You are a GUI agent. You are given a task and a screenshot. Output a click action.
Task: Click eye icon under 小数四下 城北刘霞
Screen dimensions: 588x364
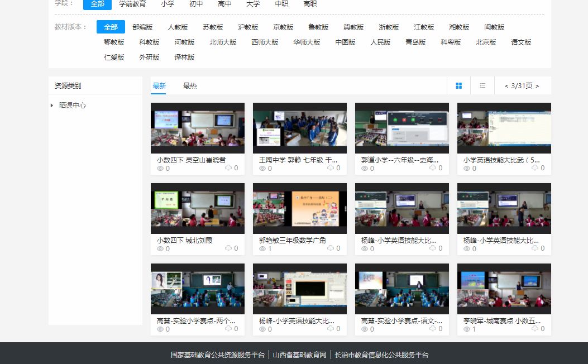160,249
